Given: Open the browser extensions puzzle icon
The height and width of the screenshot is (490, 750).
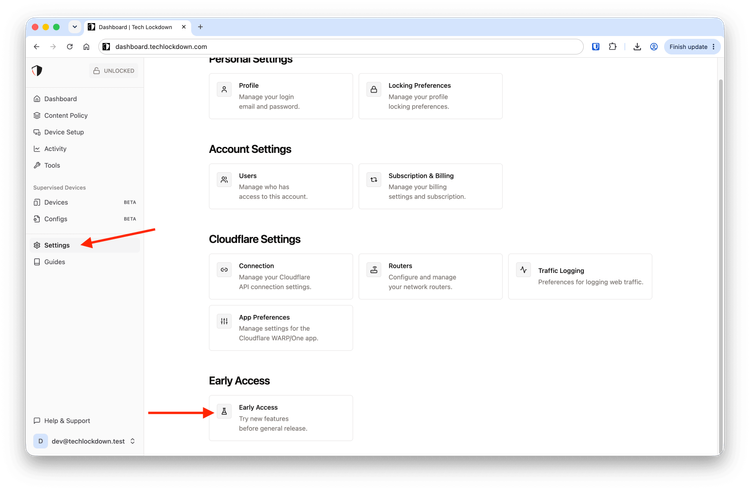Looking at the screenshot, I should [x=612, y=47].
